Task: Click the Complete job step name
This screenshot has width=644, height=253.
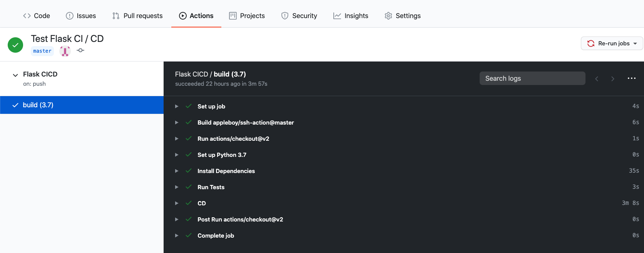Action: point(216,236)
